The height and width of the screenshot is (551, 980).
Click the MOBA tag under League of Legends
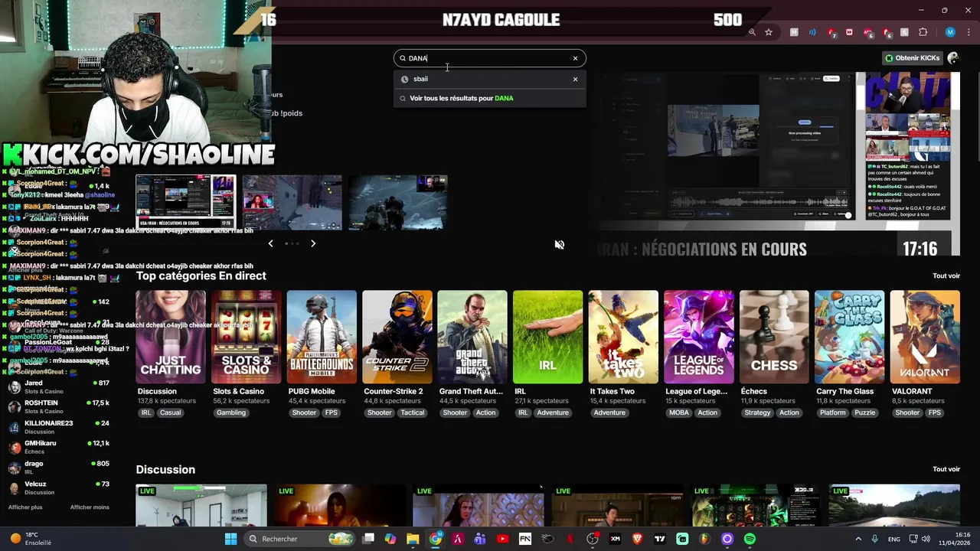coord(679,412)
